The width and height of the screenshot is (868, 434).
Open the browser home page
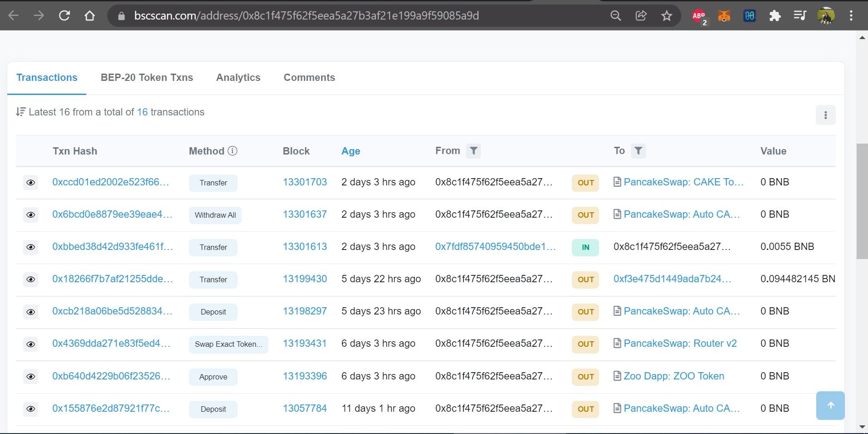pyautogui.click(x=90, y=16)
